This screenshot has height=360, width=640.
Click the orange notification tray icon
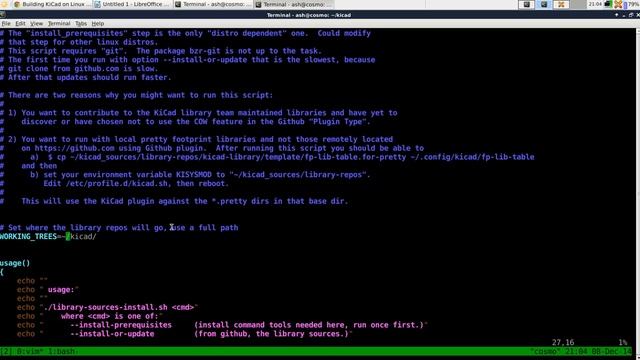[618, 4]
